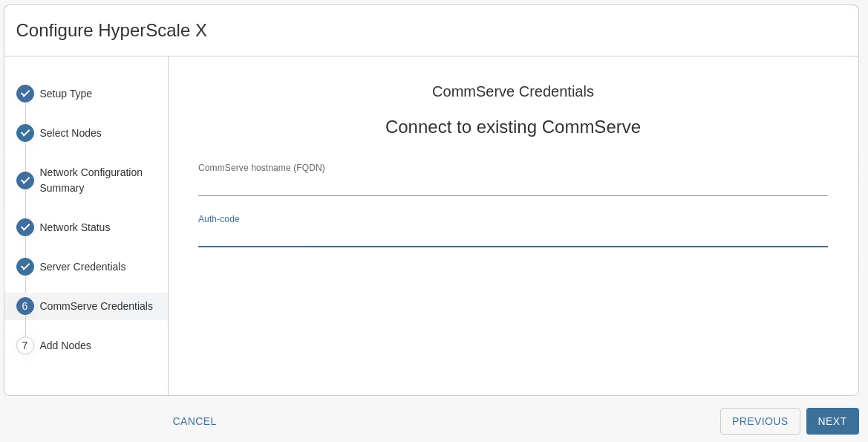Open the Add Nodes wizard step

point(65,345)
